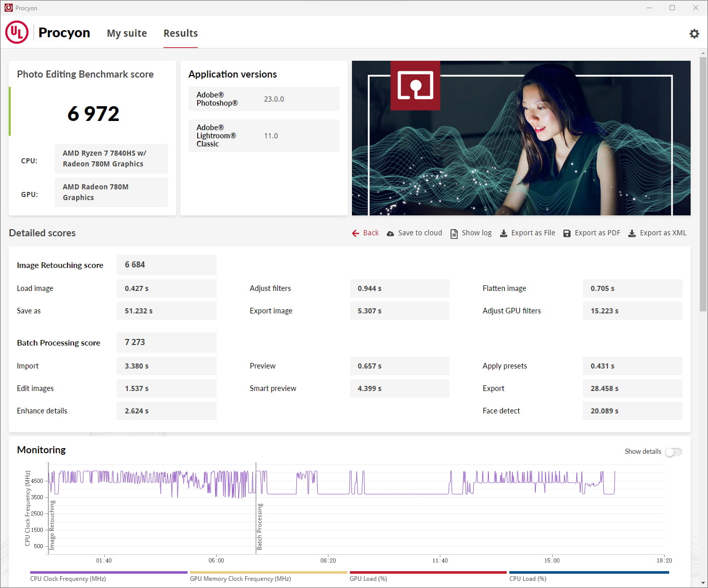This screenshot has height=588, width=708.
Task: Click the Export as File download icon
Action: (x=504, y=233)
